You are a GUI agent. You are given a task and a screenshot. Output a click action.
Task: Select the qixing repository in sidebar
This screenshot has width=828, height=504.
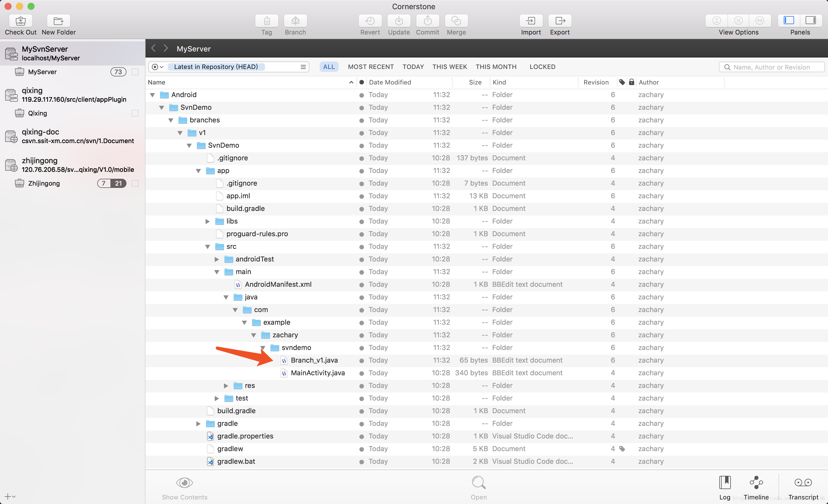click(72, 95)
